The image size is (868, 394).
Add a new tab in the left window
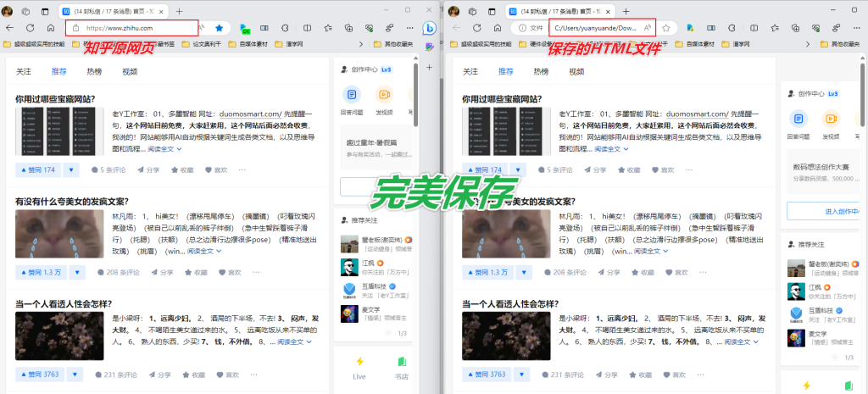tap(180, 11)
